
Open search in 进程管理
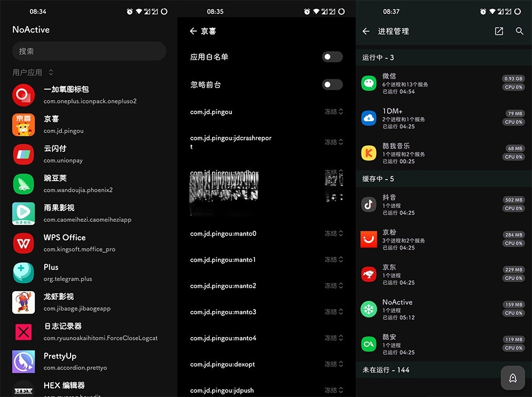pyautogui.click(x=519, y=31)
